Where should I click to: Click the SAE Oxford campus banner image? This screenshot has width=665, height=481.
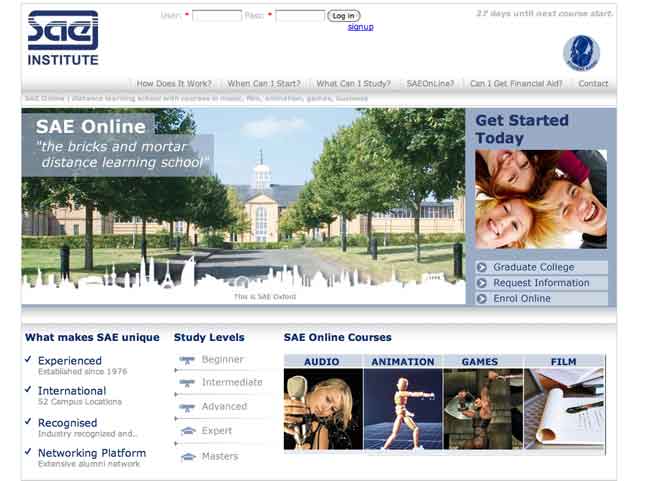[243, 206]
